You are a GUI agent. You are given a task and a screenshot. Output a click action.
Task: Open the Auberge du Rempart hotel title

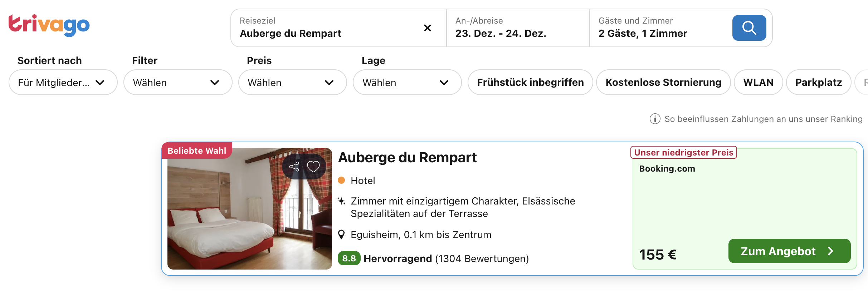coord(407,158)
